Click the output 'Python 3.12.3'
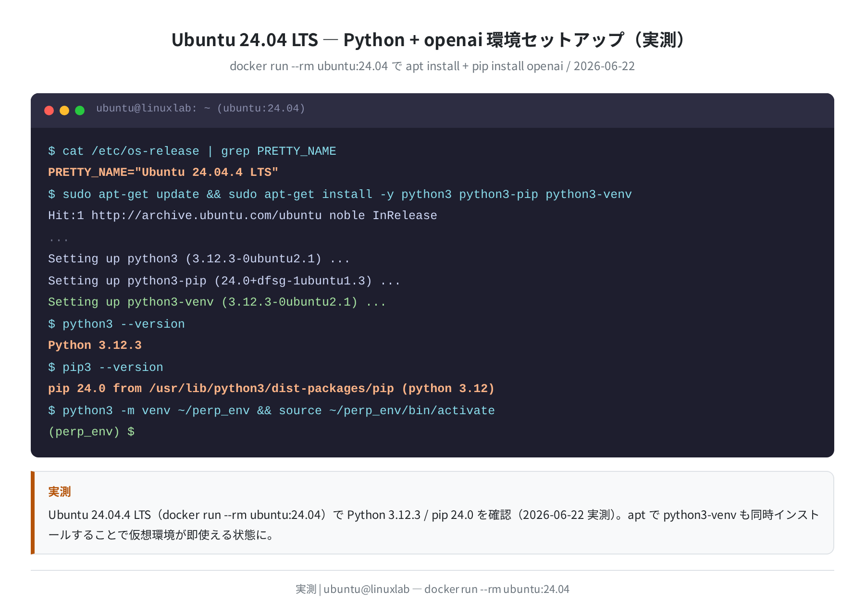Screen dimensions: 865x616 (95, 345)
